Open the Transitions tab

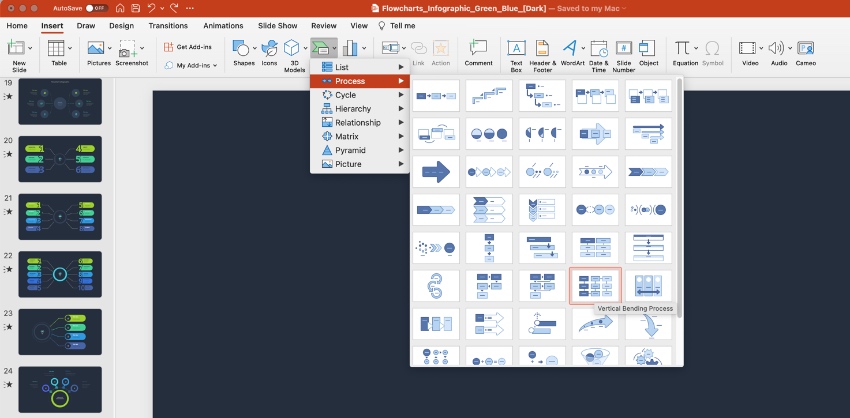pos(168,25)
